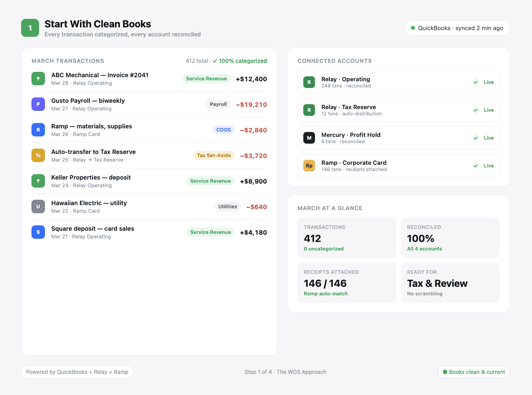532x395 pixels.
Task: Expand the Relay Tax Reserve account row
Action: (x=398, y=110)
